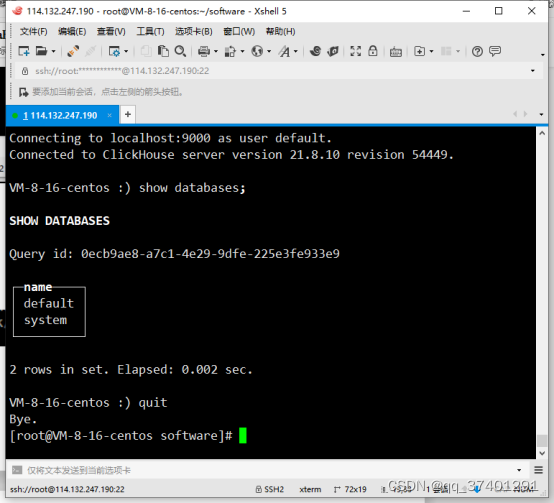Image resolution: width=554 pixels, height=503 pixels.
Task: Close the 114.132.247.190 tab
Action: coord(110,115)
